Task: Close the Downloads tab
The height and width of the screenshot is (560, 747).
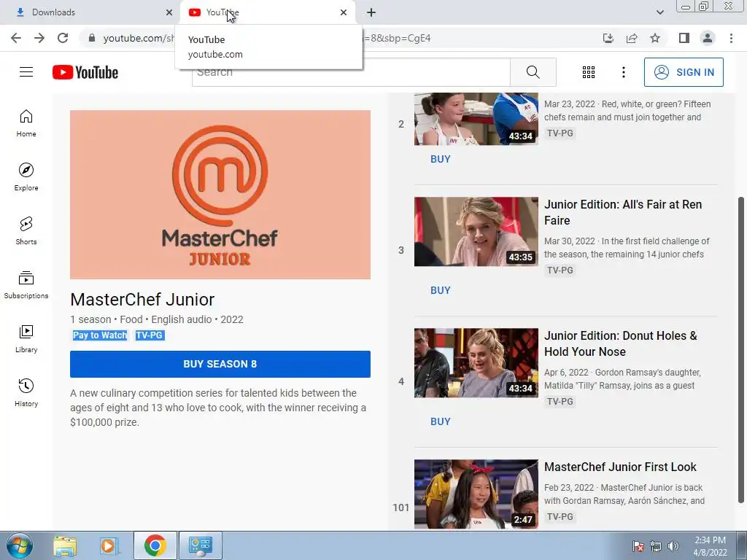Action: 169,12
